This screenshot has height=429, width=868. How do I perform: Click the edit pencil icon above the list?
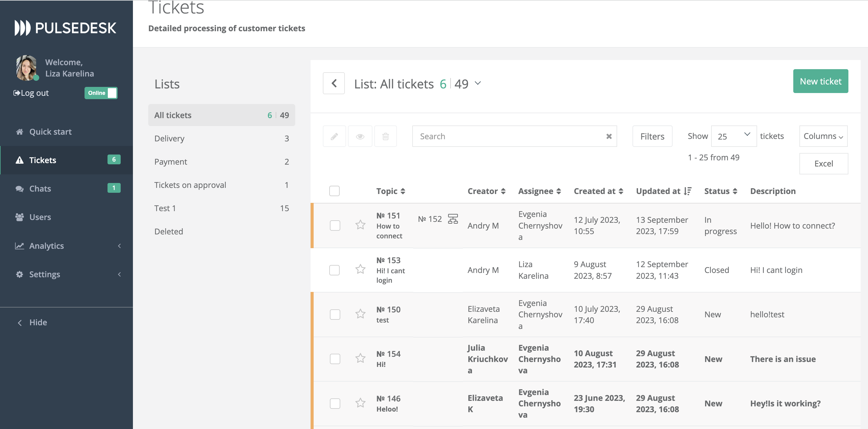coord(334,136)
